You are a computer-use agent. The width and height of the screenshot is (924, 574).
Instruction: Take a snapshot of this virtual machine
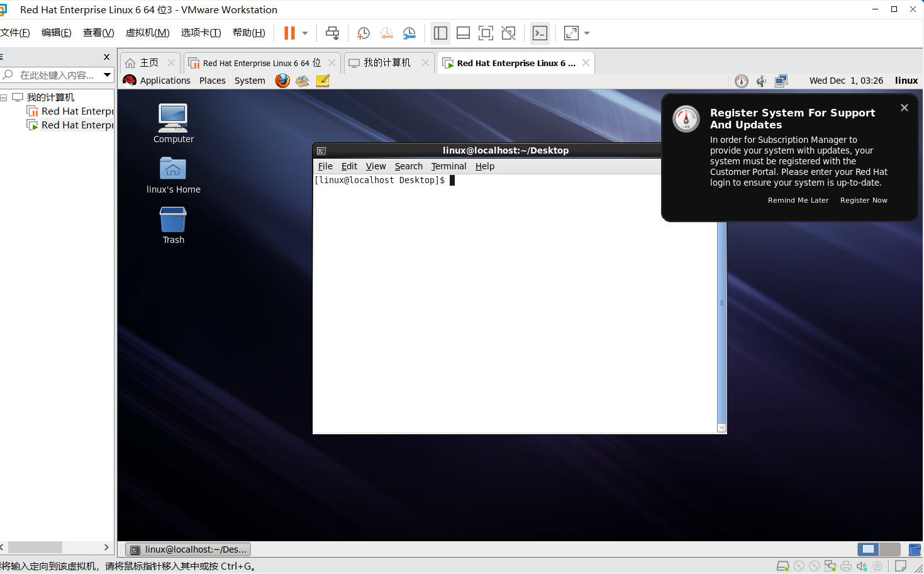click(364, 33)
